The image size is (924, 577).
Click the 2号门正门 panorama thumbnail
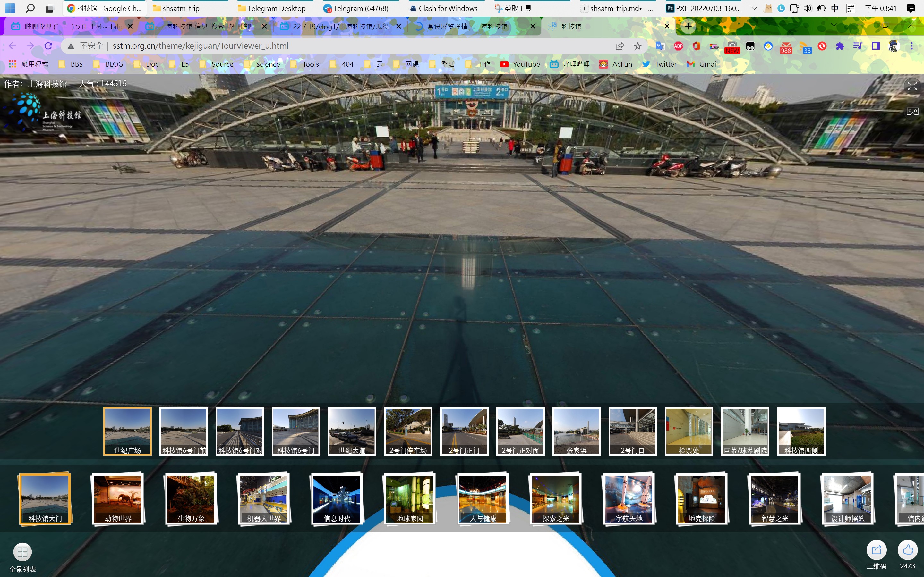(x=464, y=431)
